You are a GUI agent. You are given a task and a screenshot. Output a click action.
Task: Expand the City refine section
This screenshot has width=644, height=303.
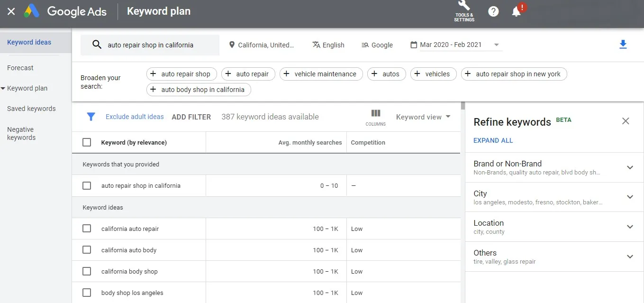pos(630,197)
